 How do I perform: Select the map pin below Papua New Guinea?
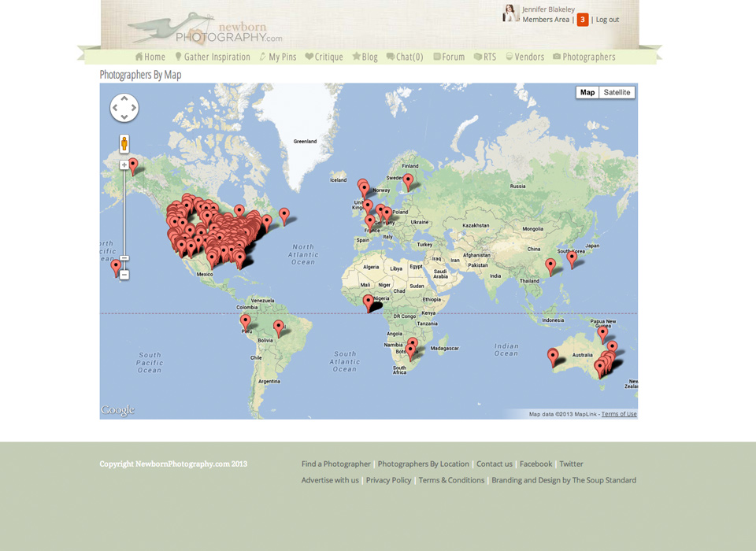pos(602,335)
